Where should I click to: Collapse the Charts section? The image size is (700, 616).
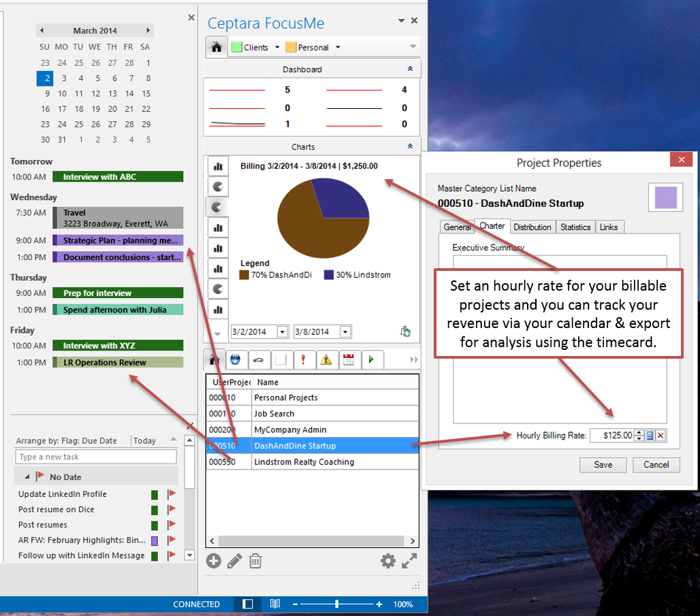(411, 146)
